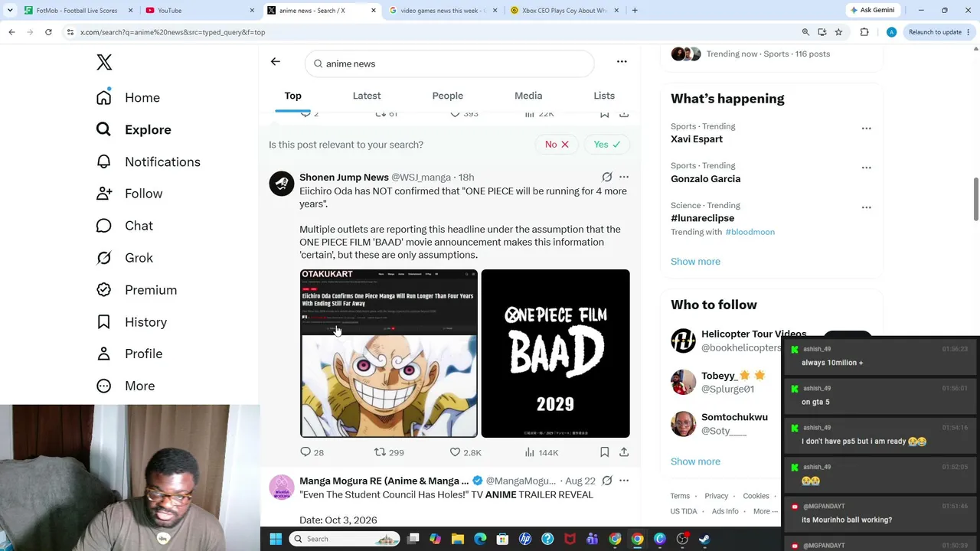
Task: Ask Grok about the Manga Mogura post
Action: tap(607, 481)
